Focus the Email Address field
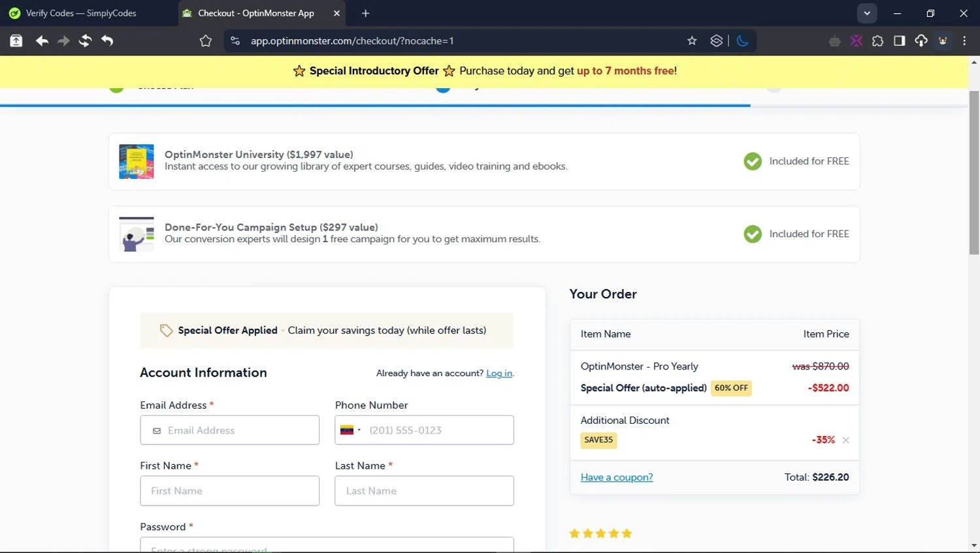 pyautogui.click(x=230, y=430)
